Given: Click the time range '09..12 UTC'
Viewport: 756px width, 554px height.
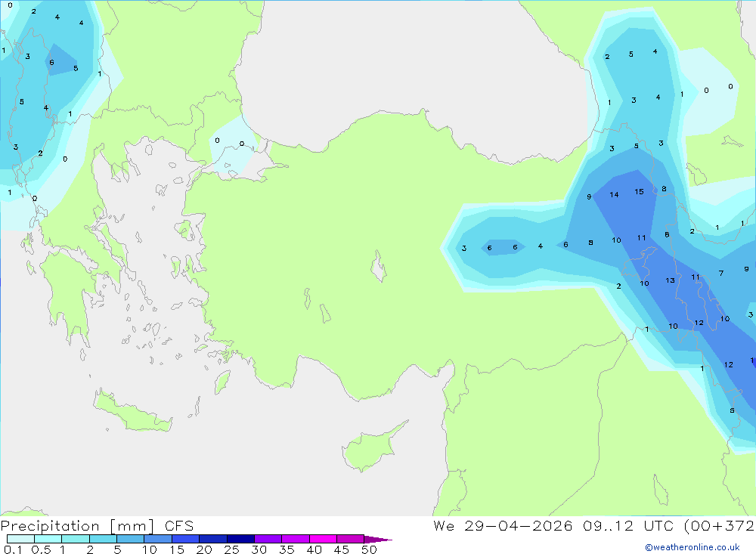Looking at the screenshot, I should (627, 526).
